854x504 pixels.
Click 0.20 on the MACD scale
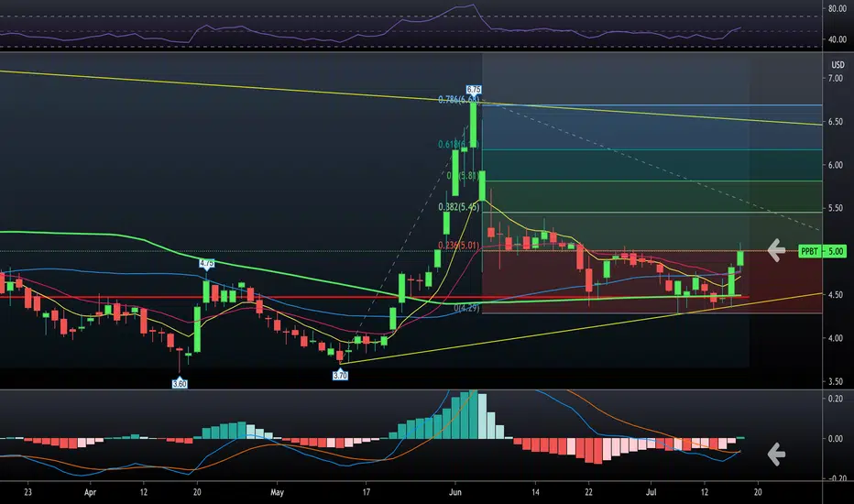coord(836,399)
